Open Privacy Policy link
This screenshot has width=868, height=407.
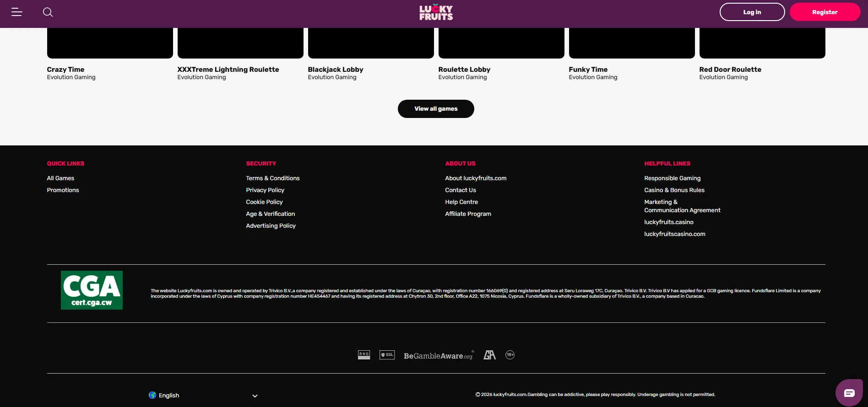(x=265, y=190)
